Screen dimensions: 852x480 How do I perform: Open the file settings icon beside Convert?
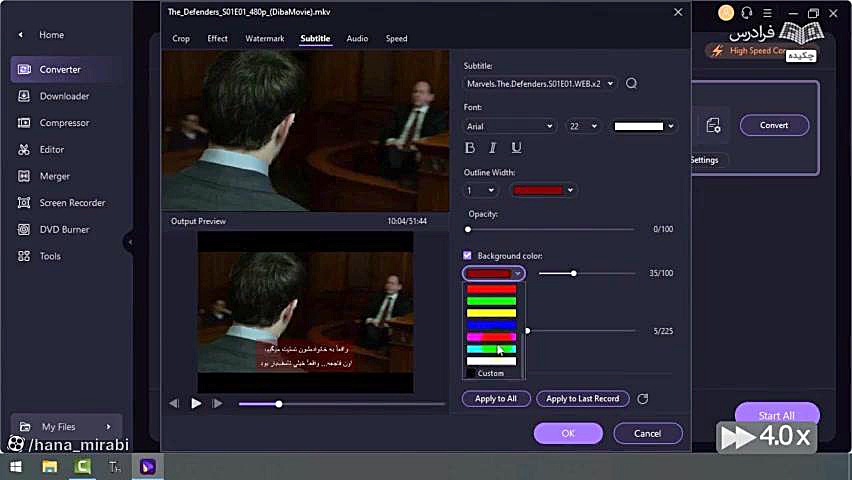click(713, 126)
